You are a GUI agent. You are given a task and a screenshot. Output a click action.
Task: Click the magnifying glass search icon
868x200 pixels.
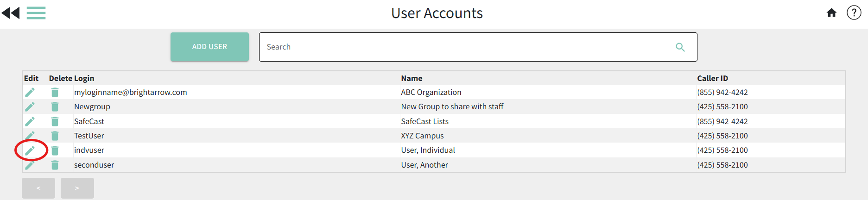(x=680, y=47)
